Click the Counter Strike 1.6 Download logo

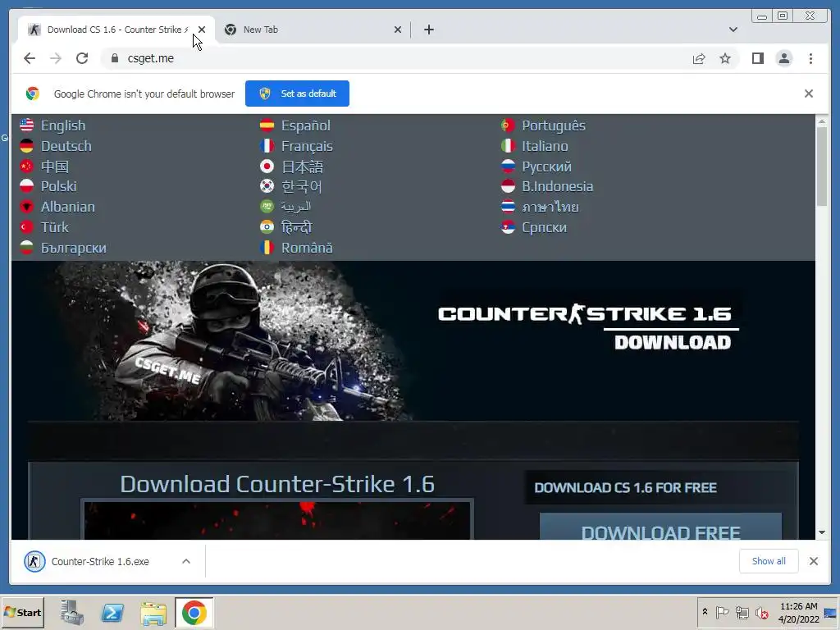pos(587,326)
